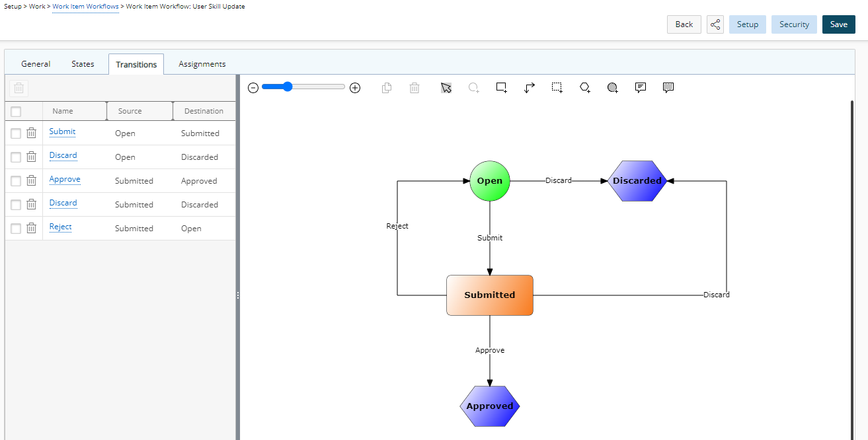Open Work Item Workflows breadcrumb link

coord(86,7)
